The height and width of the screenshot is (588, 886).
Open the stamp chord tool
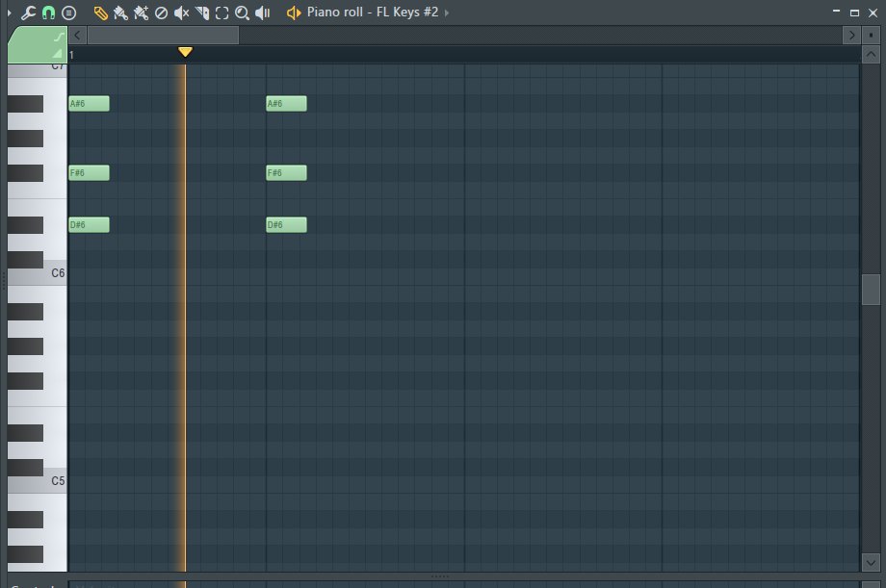(x=69, y=13)
